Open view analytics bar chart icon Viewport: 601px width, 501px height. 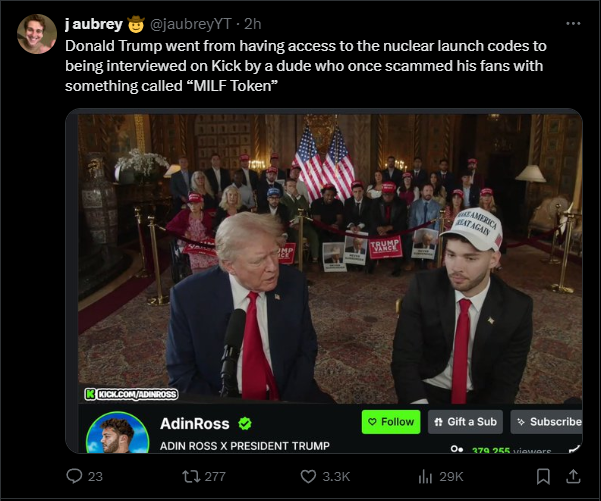coord(425,476)
